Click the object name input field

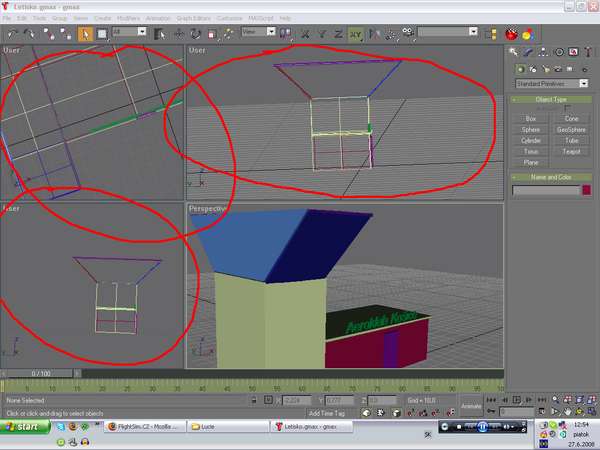coord(546,190)
